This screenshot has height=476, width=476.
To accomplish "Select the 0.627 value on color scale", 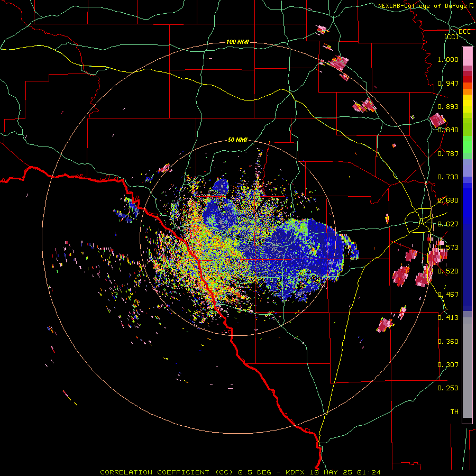I will [x=448, y=224].
